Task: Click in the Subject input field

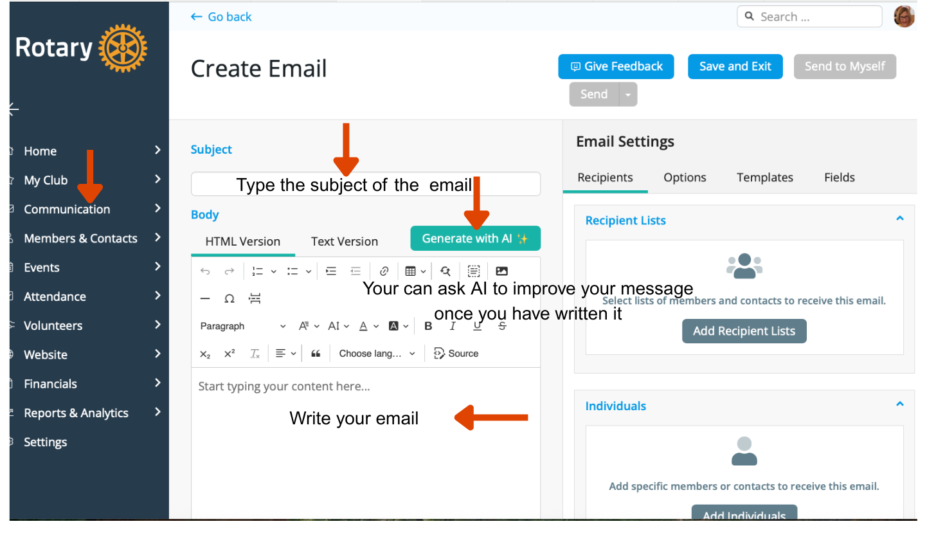Action: tap(366, 184)
